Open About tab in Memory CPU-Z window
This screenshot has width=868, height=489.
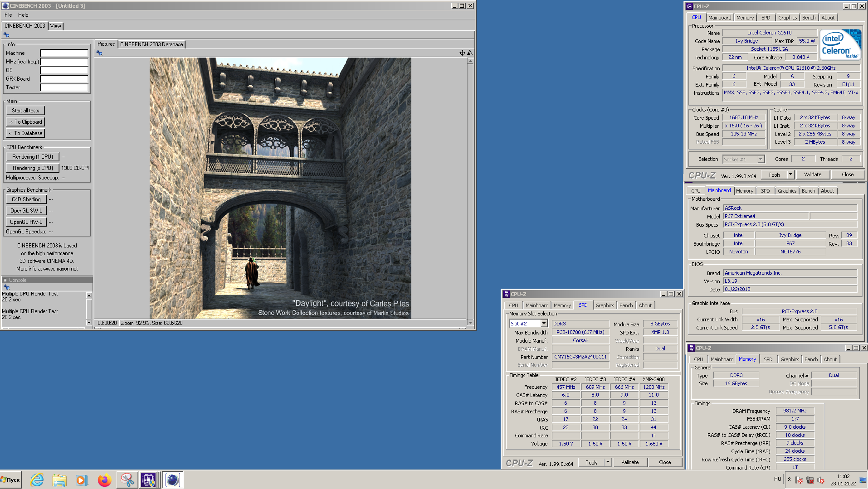(830, 359)
